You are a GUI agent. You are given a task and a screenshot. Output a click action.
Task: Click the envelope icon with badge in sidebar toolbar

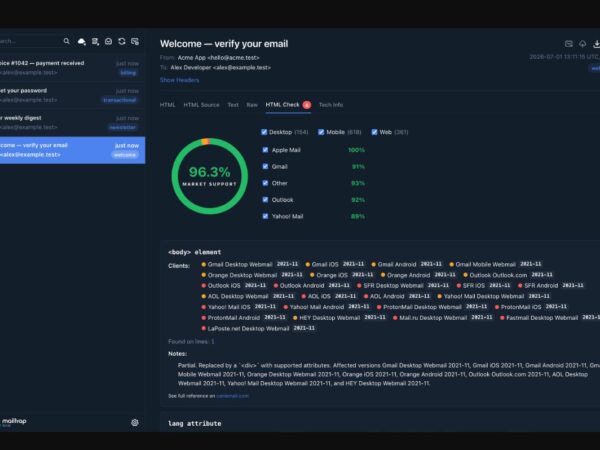click(x=135, y=41)
